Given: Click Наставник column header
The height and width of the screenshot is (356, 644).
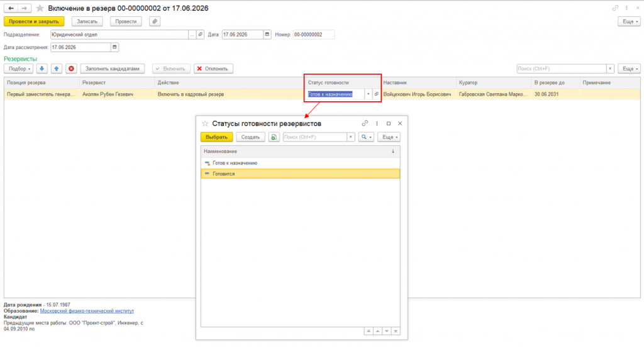Looking at the screenshot, I should pos(418,82).
